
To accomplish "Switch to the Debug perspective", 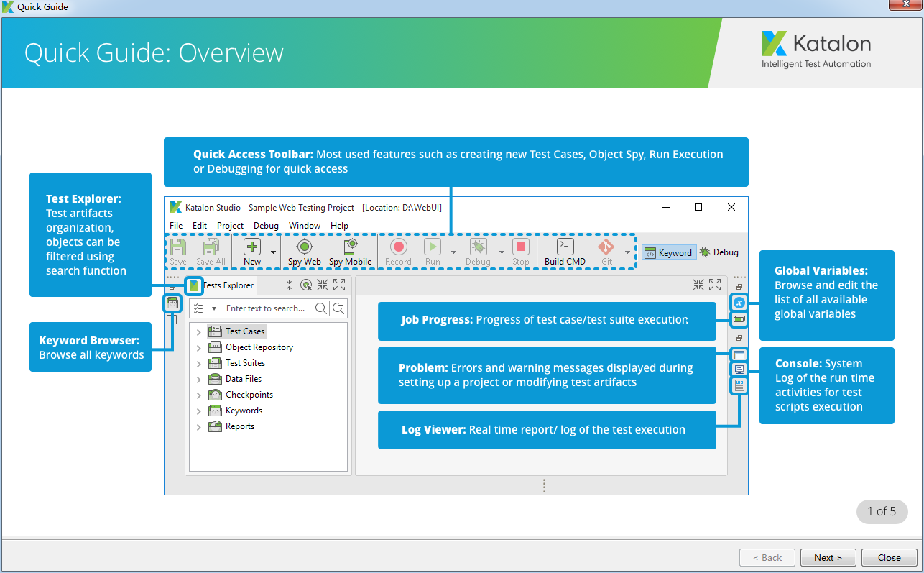I will (x=719, y=252).
